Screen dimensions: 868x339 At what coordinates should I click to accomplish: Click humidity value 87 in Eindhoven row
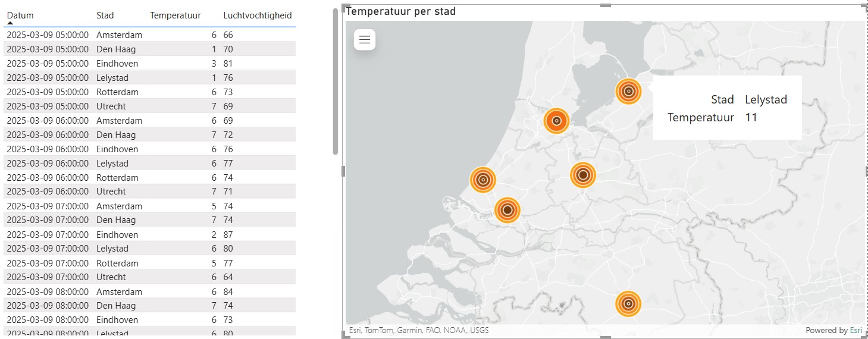(x=228, y=235)
